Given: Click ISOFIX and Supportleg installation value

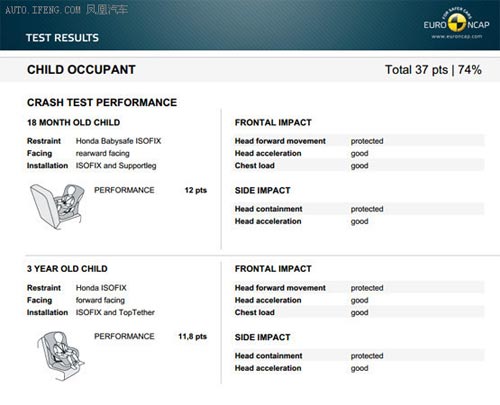Looking at the screenshot, I should [x=116, y=166].
